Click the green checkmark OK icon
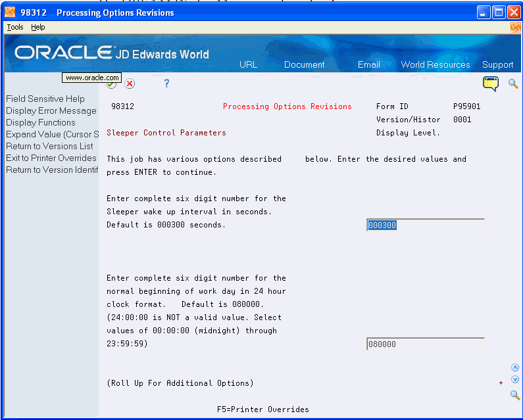Image resolution: width=523 pixels, height=420 pixels. click(x=111, y=84)
